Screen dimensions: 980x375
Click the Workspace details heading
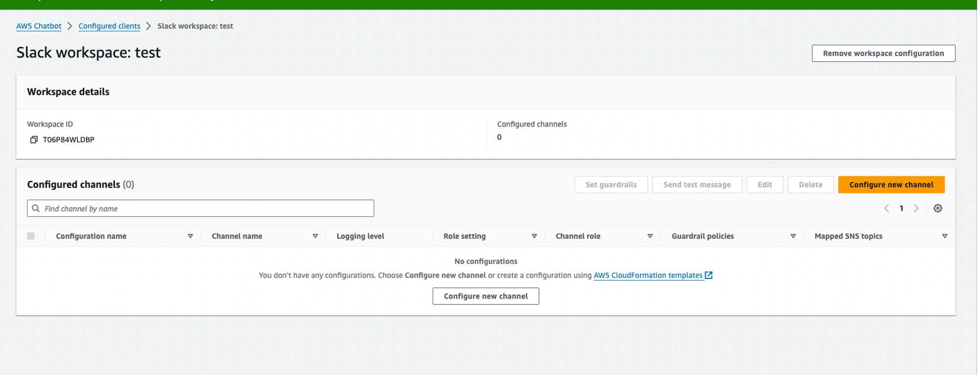click(x=68, y=92)
